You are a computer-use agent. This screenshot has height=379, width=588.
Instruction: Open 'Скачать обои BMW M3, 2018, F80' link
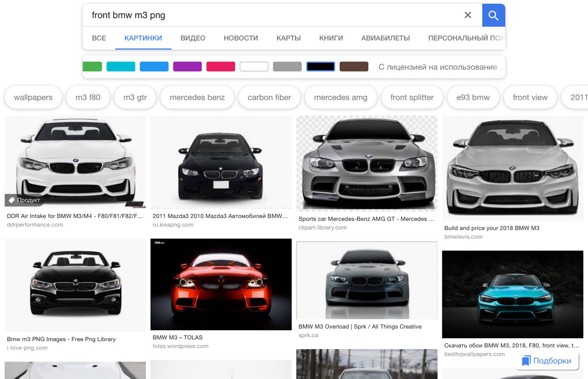click(512, 346)
